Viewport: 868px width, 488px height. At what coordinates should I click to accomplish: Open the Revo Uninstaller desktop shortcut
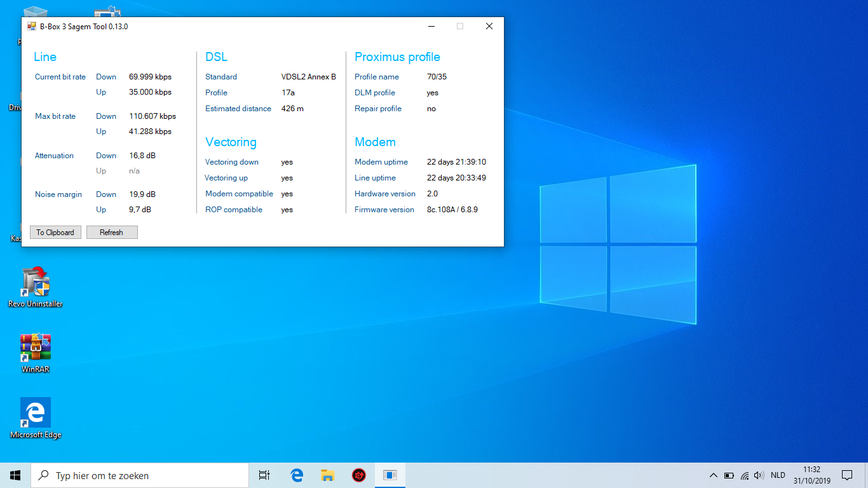(36, 284)
